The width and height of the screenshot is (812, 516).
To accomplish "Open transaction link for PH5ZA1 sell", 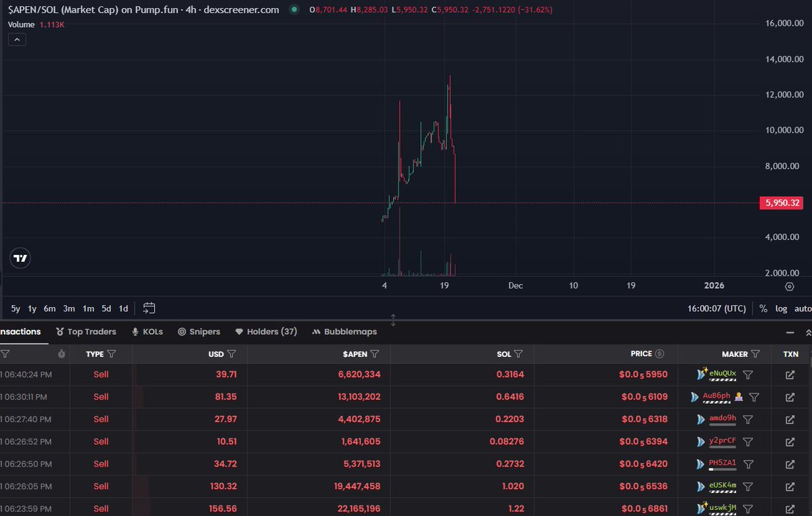I will (790, 464).
